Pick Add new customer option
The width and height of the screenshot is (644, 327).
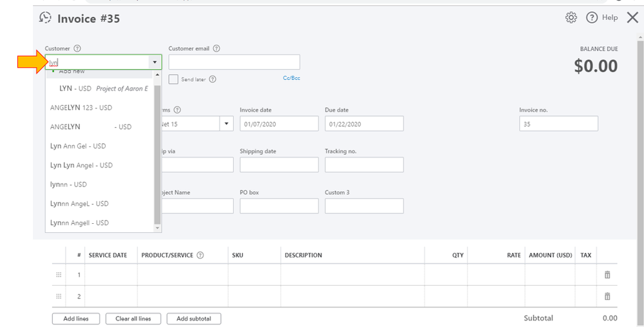click(x=100, y=74)
